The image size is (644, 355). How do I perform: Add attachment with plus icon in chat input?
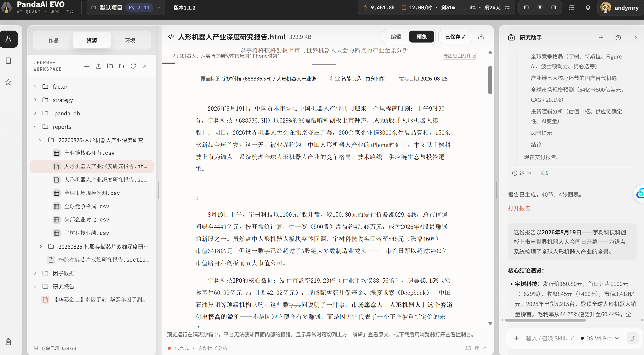click(x=516, y=338)
